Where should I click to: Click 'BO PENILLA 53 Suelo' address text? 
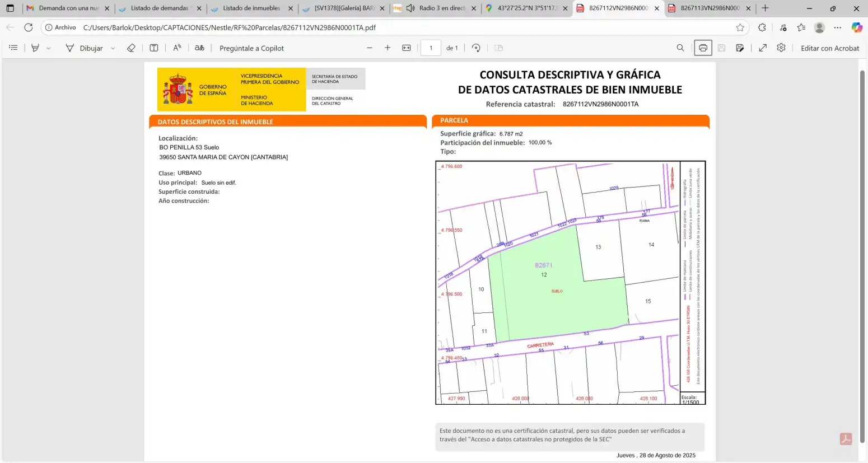point(189,148)
